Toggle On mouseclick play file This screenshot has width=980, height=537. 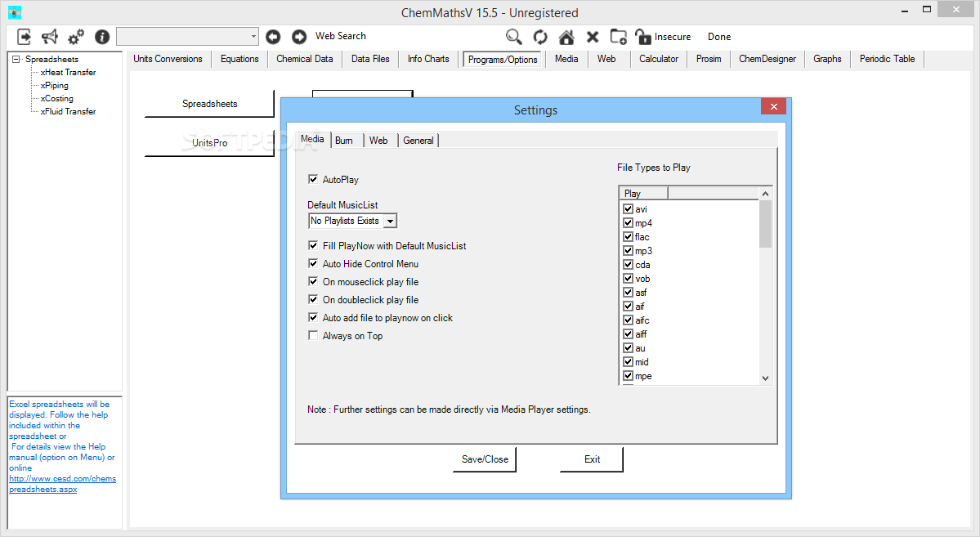[313, 281]
